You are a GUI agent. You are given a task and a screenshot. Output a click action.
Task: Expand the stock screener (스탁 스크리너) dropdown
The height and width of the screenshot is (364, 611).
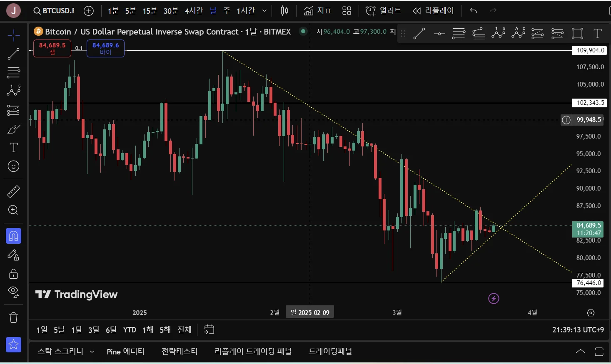pos(92,352)
